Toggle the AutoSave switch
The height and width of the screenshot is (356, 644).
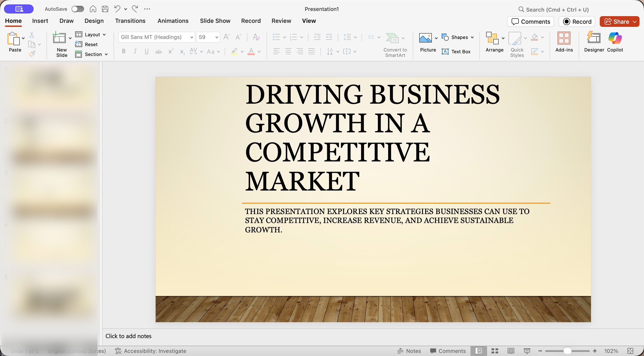(x=78, y=9)
